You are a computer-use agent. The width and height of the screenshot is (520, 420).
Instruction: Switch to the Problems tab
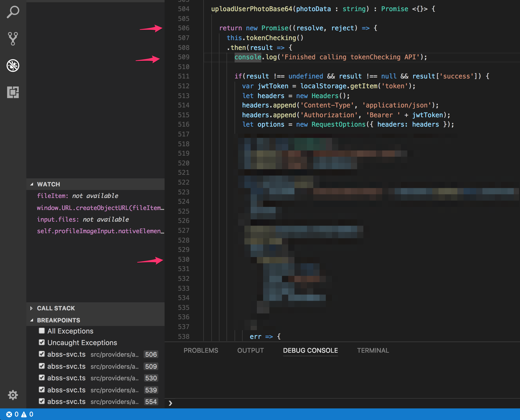[x=201, y=350]
